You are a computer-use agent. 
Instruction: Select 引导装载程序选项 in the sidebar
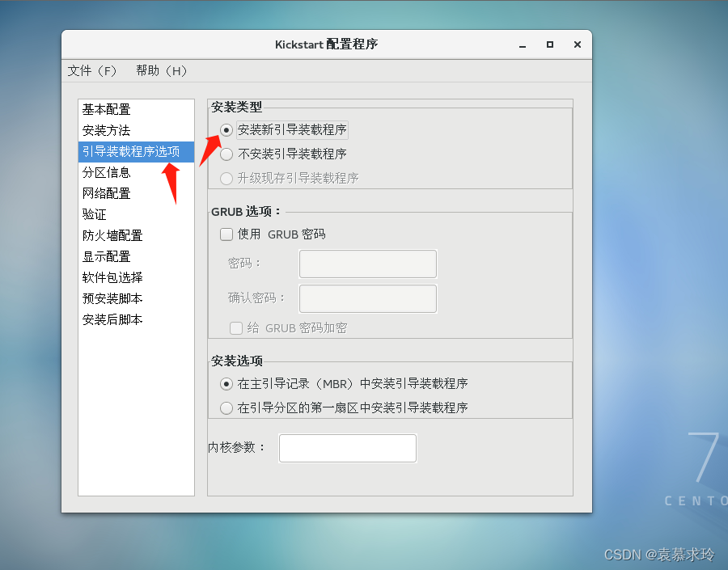point(136,152)
